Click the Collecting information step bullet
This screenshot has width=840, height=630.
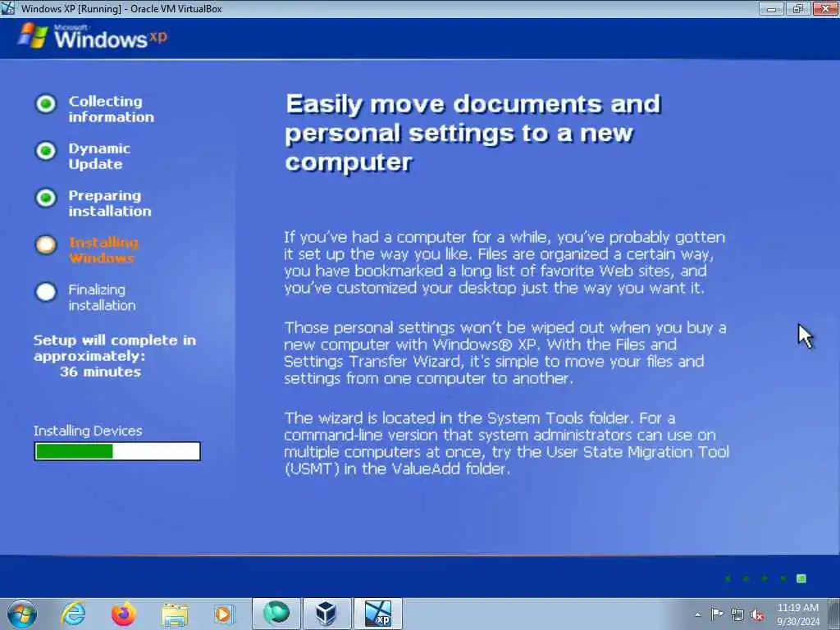(46, 103)
